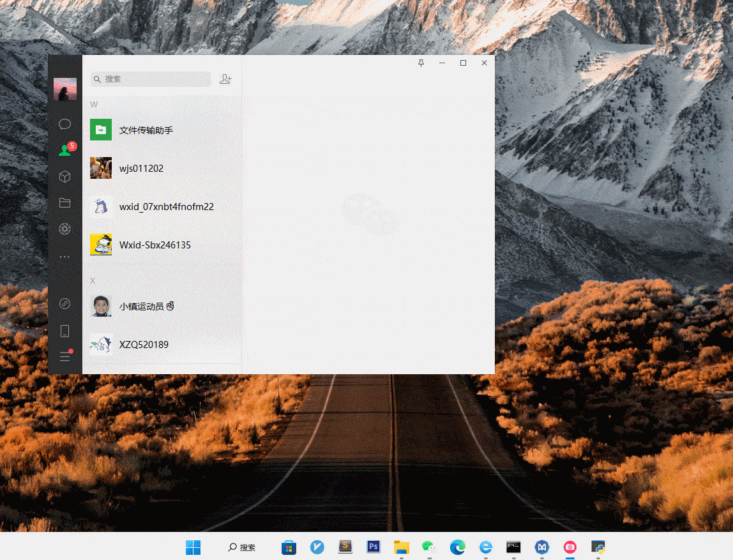Screen dimensions: 733x560
Task: Click the mobile phone icon in sidebar
Action: tap(64, 331)
